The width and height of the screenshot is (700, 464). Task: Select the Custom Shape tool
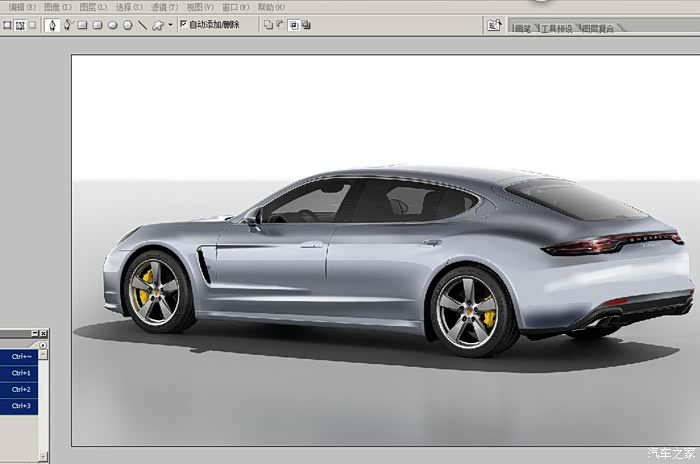tap(157, 25)
